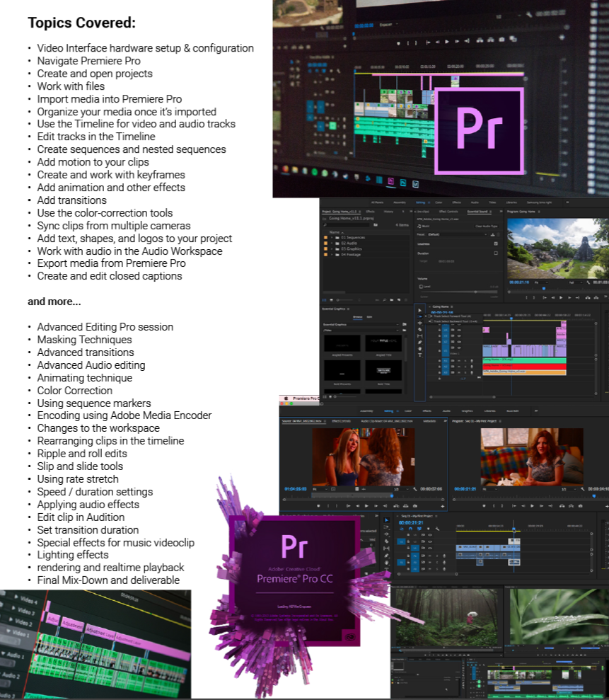The width and height of the screenshot is (609, 700).
Task: Open Seq 01 timeline wrench settings
Action: (437, 529)
